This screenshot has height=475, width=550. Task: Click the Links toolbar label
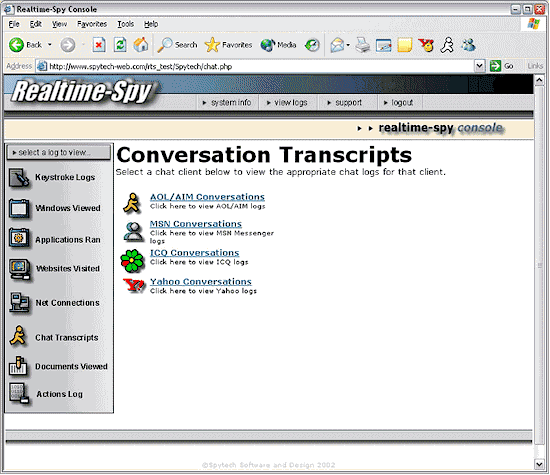coord(535,66)
